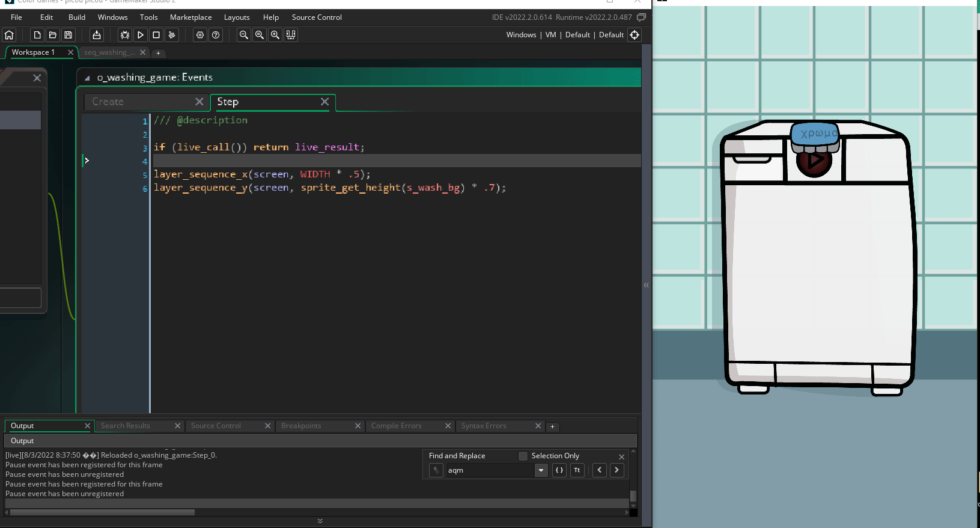Find next match with right arrow button
The width and height of the screenshot is (980, 528).
pyautogui.click(x=616, y=470)
